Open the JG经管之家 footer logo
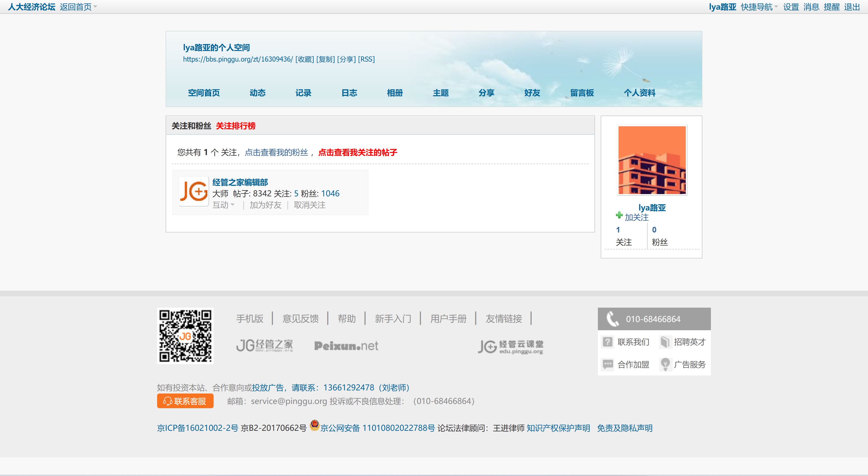868x476 pixels. pyautogui.click(x=264, y=346)
